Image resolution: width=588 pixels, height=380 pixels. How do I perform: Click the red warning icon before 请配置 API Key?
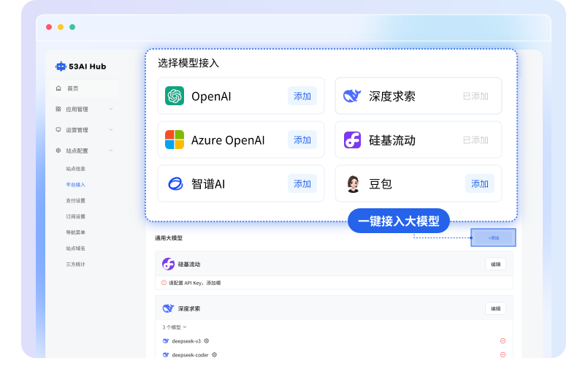click(164, 283)
